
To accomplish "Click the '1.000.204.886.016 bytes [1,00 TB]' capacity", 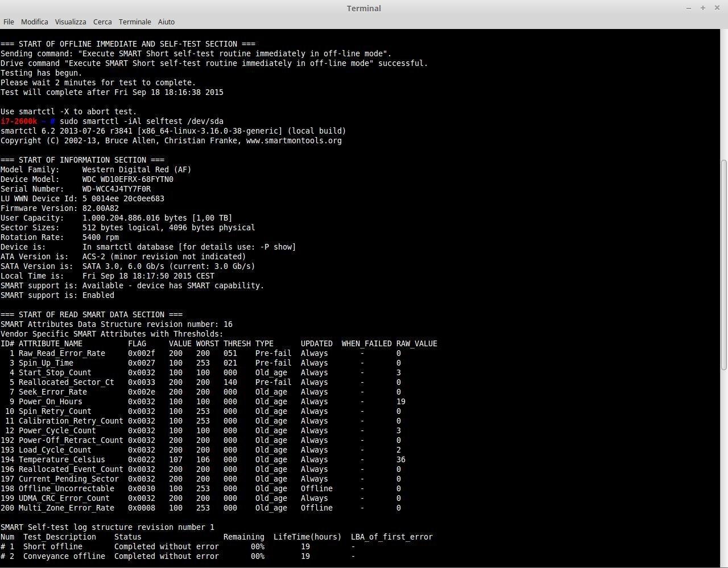I will pyautogui.click(x=158, y=218).
